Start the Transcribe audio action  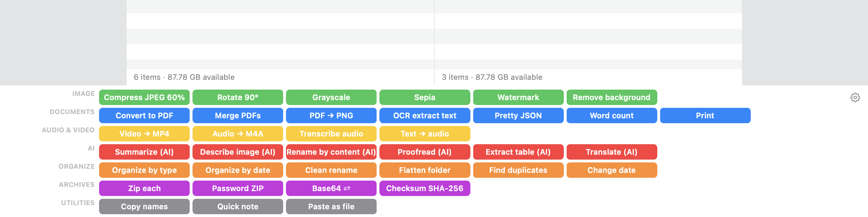tap(331, 134)
